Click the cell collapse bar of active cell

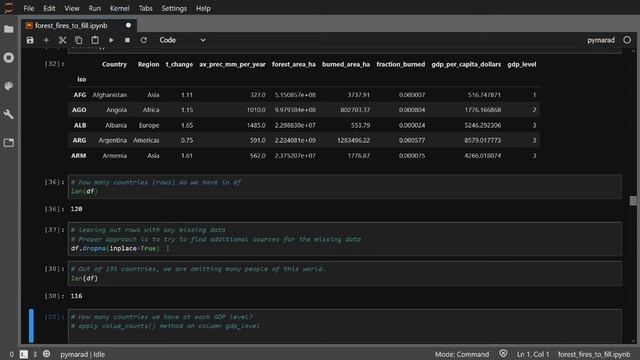point(31,326)
